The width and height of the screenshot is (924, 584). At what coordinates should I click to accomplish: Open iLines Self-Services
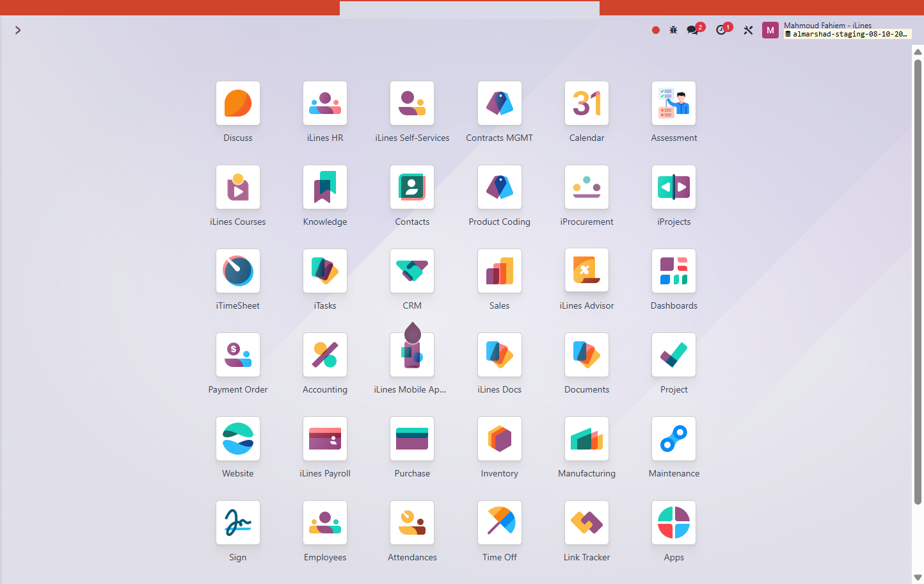412,103
